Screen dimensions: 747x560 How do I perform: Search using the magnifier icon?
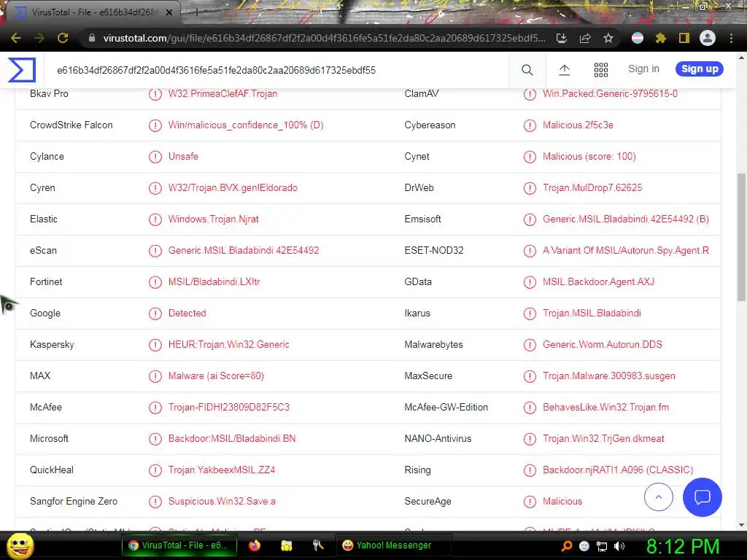(527, 70)
